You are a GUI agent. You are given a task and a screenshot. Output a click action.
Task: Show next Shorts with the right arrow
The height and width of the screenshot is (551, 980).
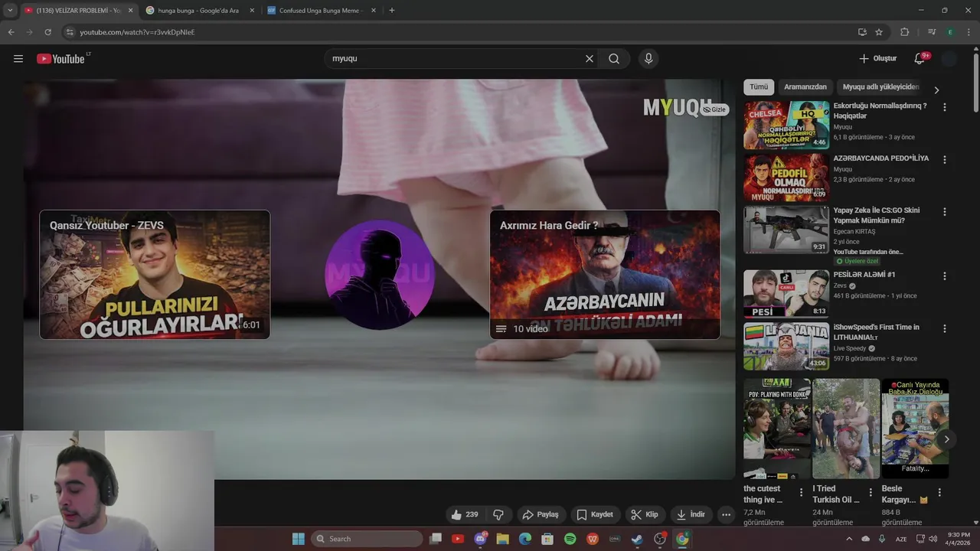(x=946, y=439)
